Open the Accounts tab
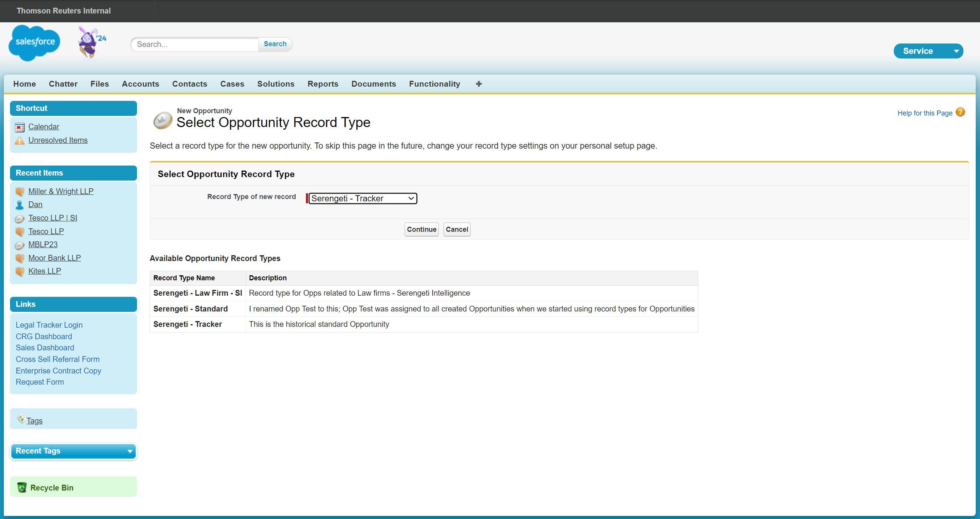This screenshot has height=519, width=980. (140, 84)
